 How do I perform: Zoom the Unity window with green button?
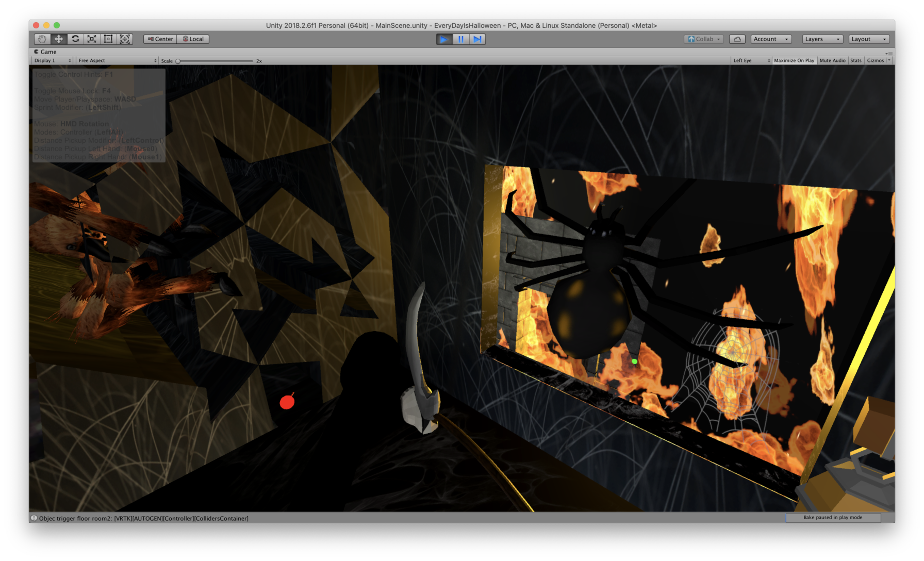pyautogui.click(x=57, y=25)
